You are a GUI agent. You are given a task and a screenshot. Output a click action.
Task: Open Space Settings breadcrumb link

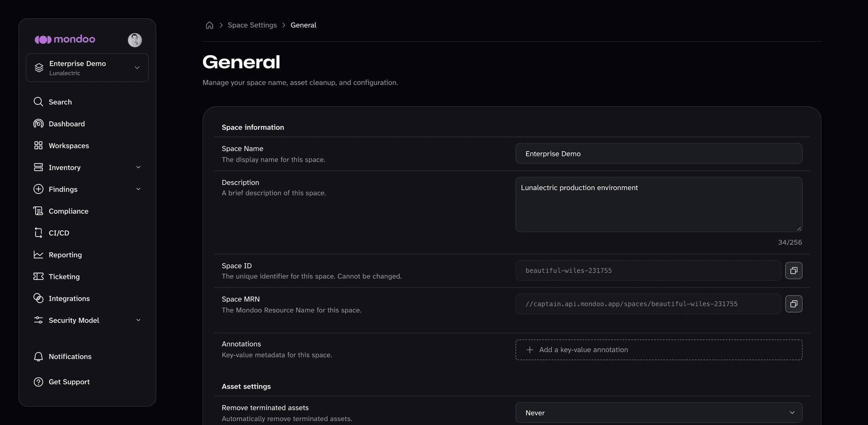click(252, 25)
